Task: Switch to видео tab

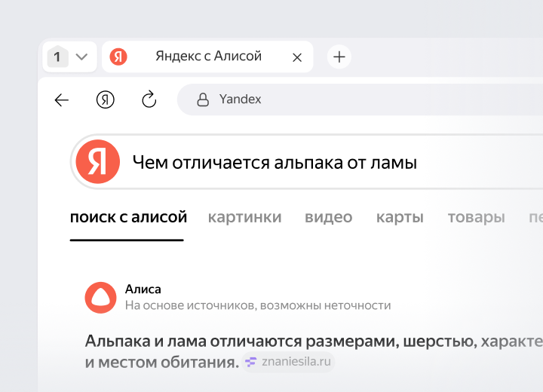Action: point(329,217)
